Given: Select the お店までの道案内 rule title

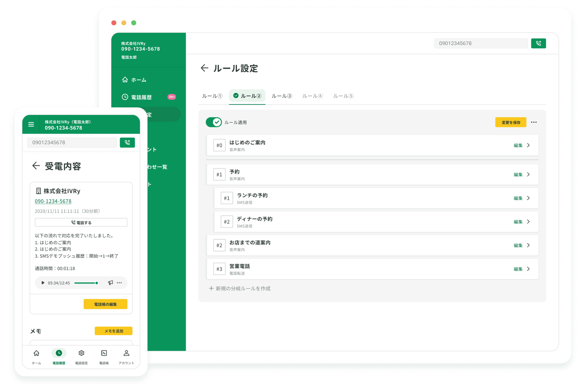Looking at the screenshot, I should [250, 243].
